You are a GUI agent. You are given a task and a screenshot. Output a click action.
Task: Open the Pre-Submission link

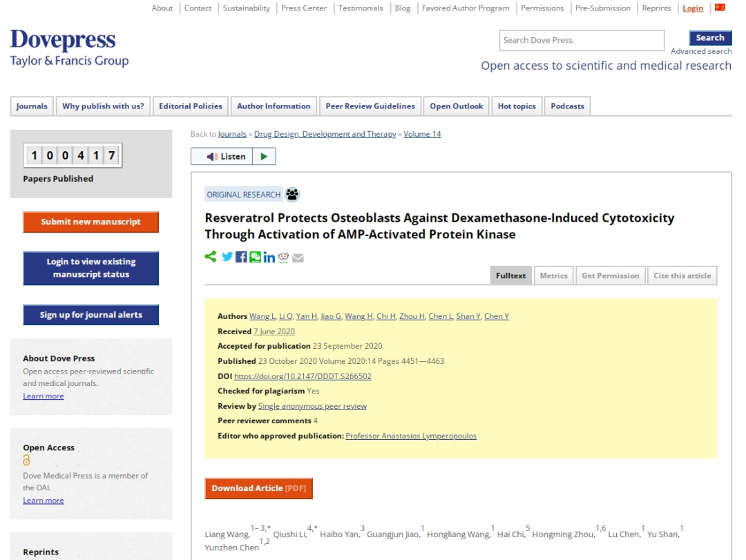point(603,8)
